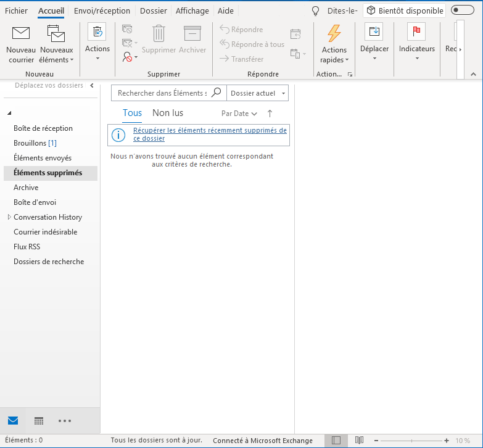Switch to Mail view icon
This screenshot has width=483, height=448.
(13, 421)
